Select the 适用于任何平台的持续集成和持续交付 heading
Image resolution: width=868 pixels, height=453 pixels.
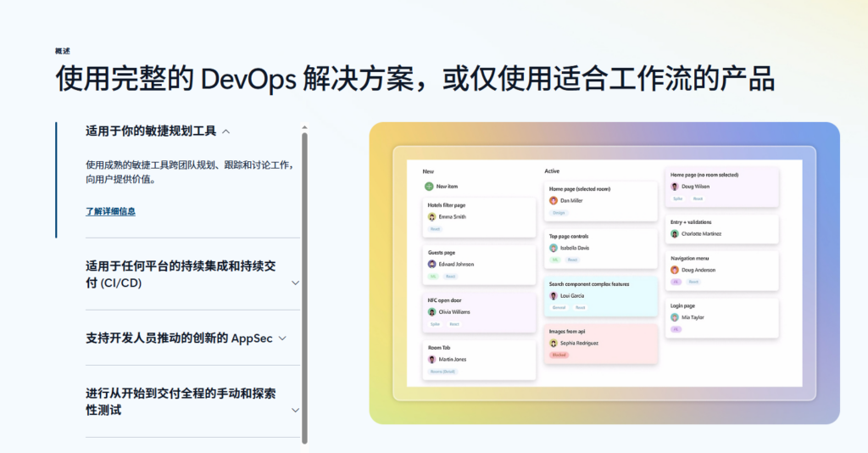[181, 274]
